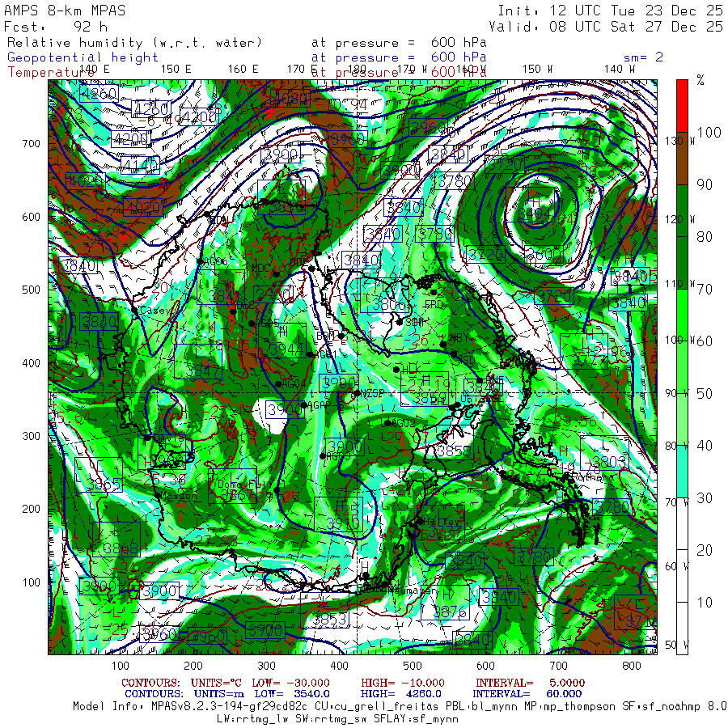Click the NZSP South Pole station dot

pos(357,393)
